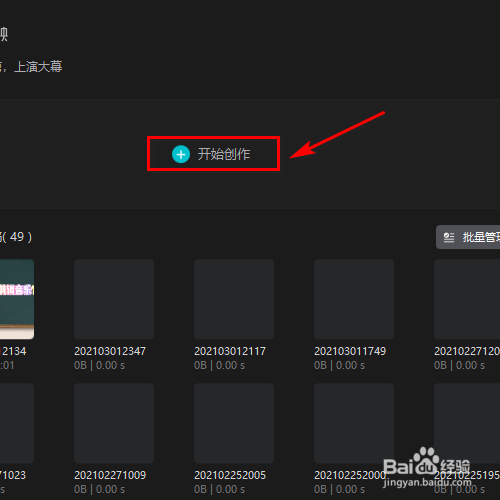Click the draft count label ( 49 )

click(17, 237)
